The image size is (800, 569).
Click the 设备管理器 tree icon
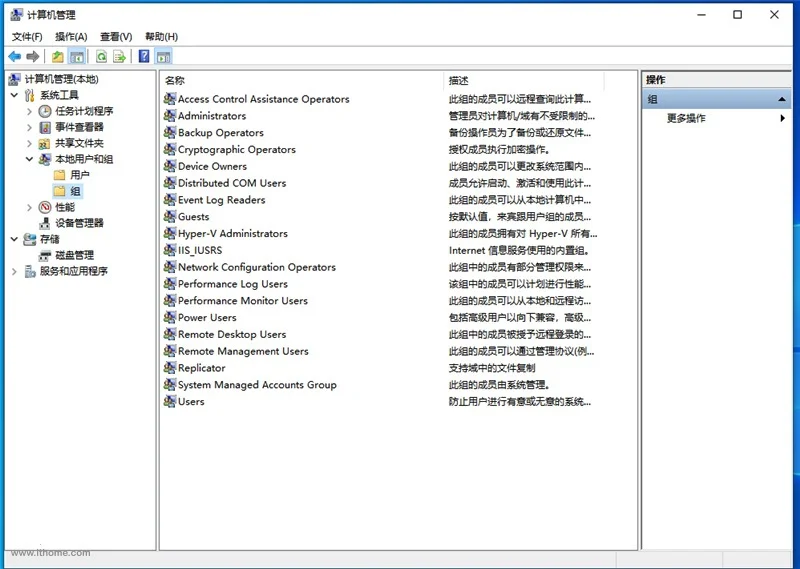(x=45, y=223)
